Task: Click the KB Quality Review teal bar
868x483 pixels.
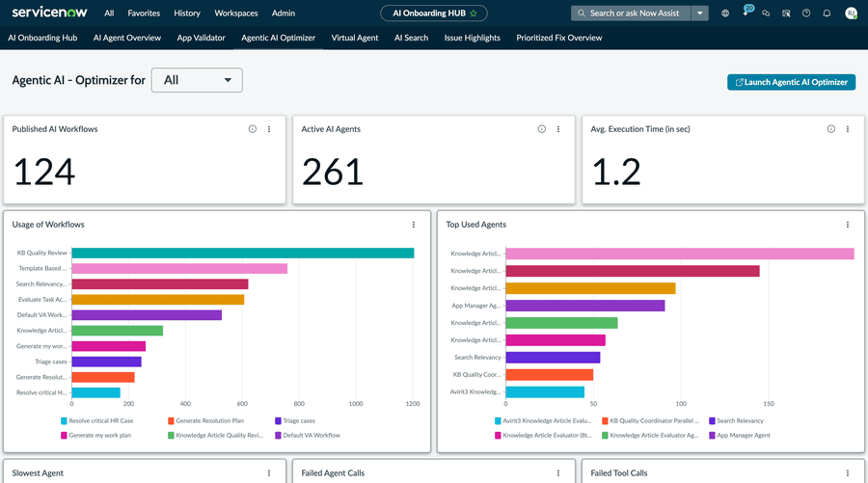Action: pyautogui.click(x=242, y=253)
